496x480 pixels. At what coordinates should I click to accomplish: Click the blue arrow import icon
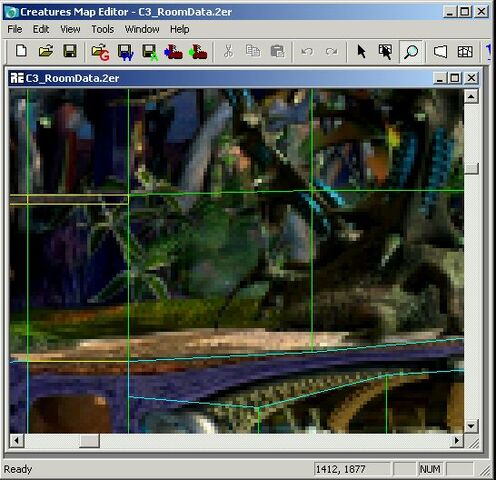pos(174,52)
